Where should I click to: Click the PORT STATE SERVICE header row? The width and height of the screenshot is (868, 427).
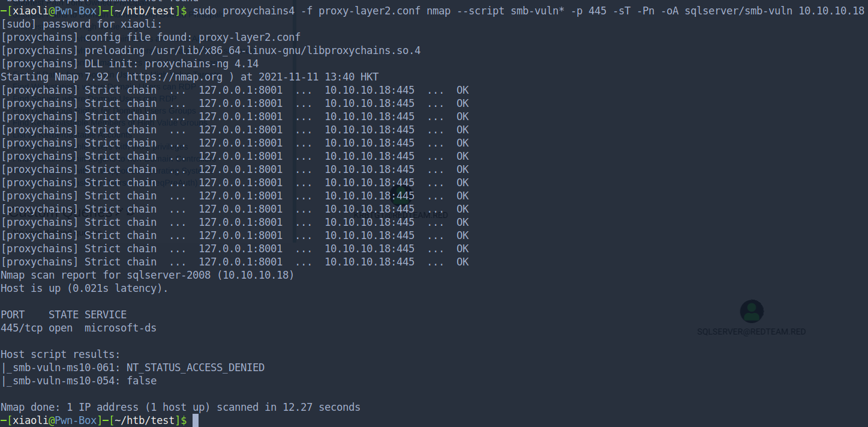tap(64, 315)
